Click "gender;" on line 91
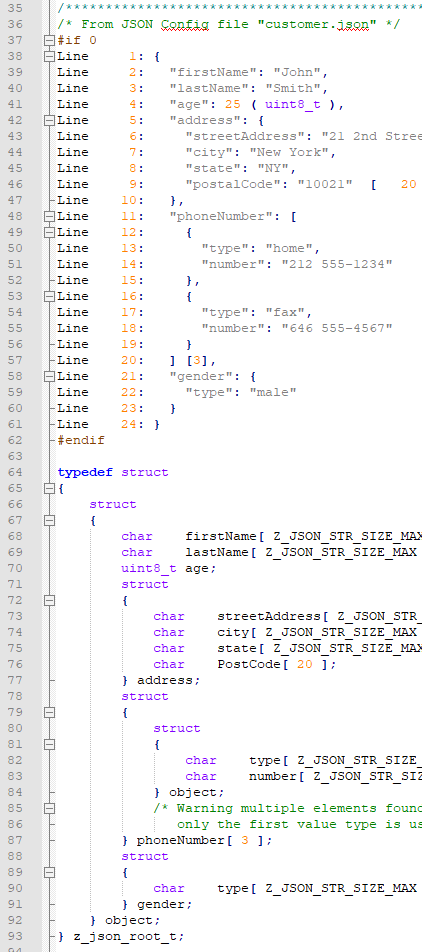 pos(165,904)
